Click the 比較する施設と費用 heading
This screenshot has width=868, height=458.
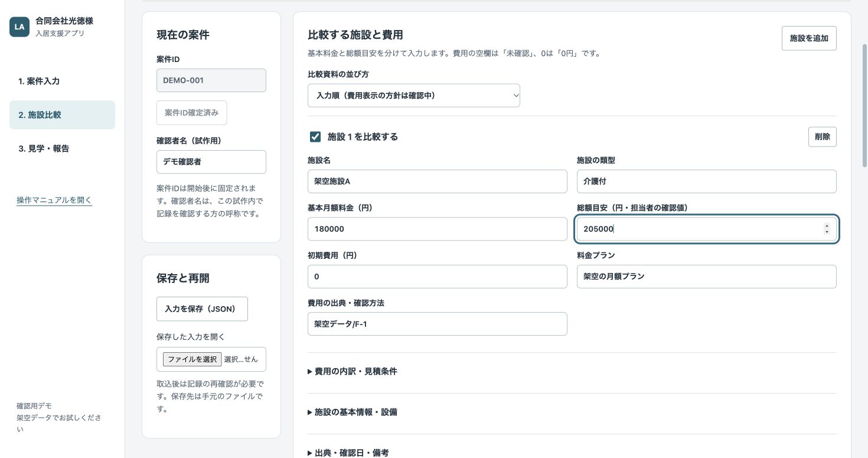355,35
